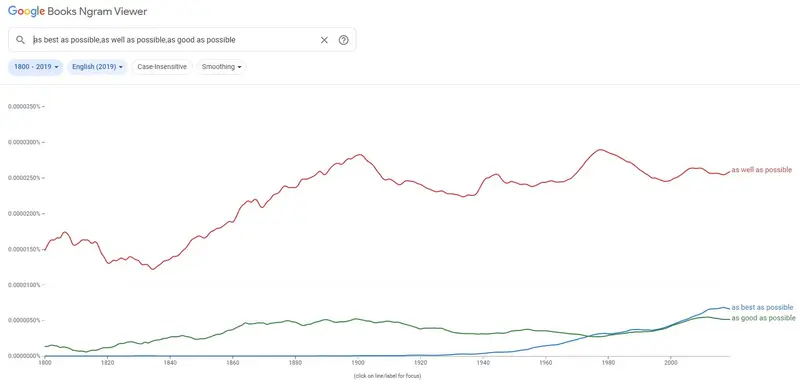Click the 2000 x-axis year label
Viewport: 800px width, 385px height.
click(670, 362)
